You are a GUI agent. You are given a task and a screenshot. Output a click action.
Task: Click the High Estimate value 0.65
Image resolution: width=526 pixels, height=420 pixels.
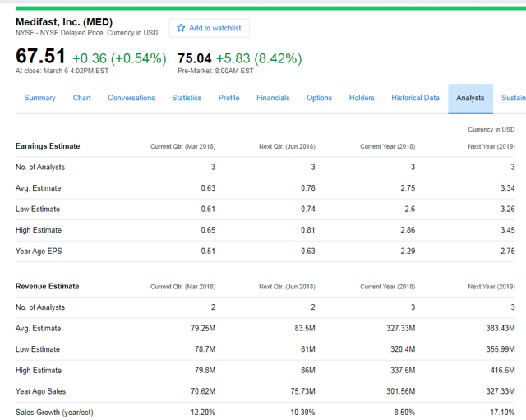point(208,230)
